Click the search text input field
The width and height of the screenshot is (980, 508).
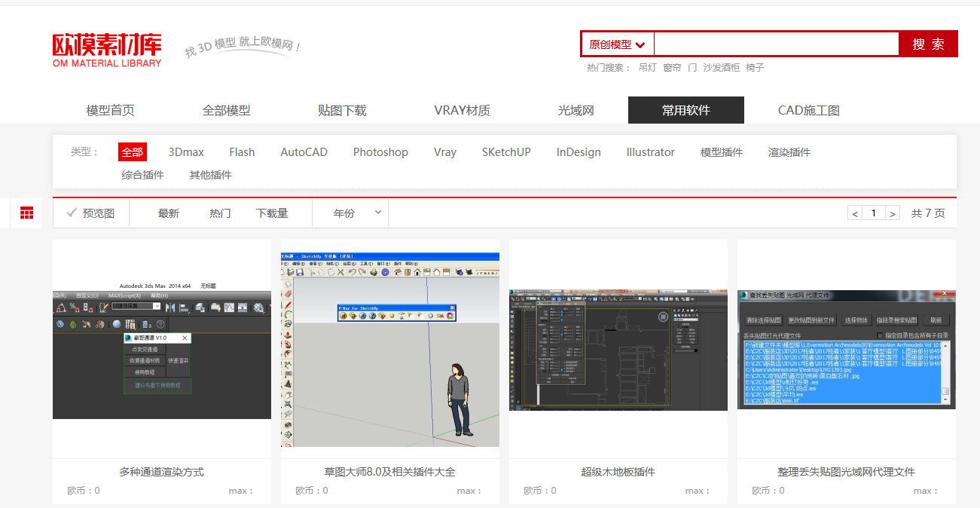click(777, 44)
